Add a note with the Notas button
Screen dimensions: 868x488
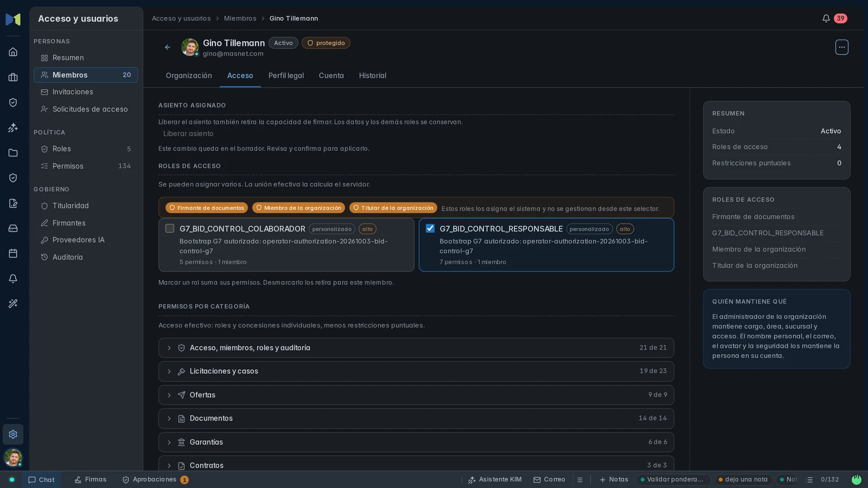click(x=614, y=480)
